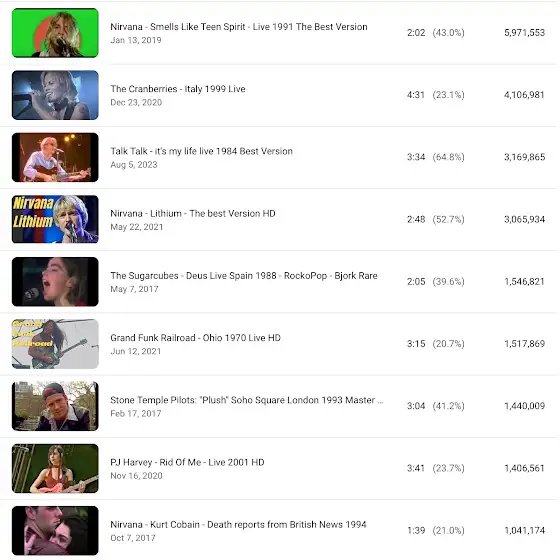Open The Sugarcubes Bjork thumbnail
Viewport: 560px width, 560px height.
55,281
